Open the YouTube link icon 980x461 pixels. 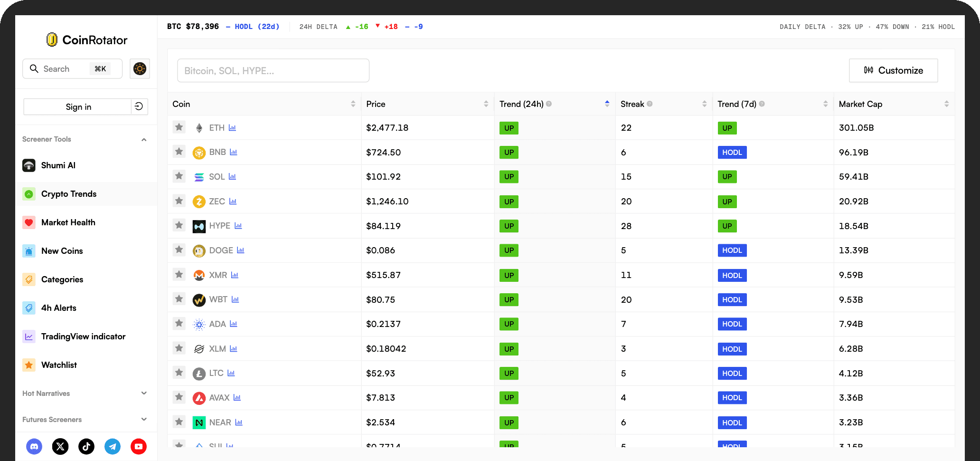pos(139,446)
